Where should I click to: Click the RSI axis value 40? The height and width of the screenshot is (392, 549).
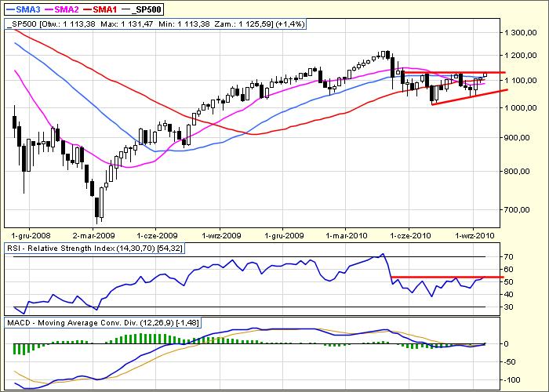coord(508,294)
